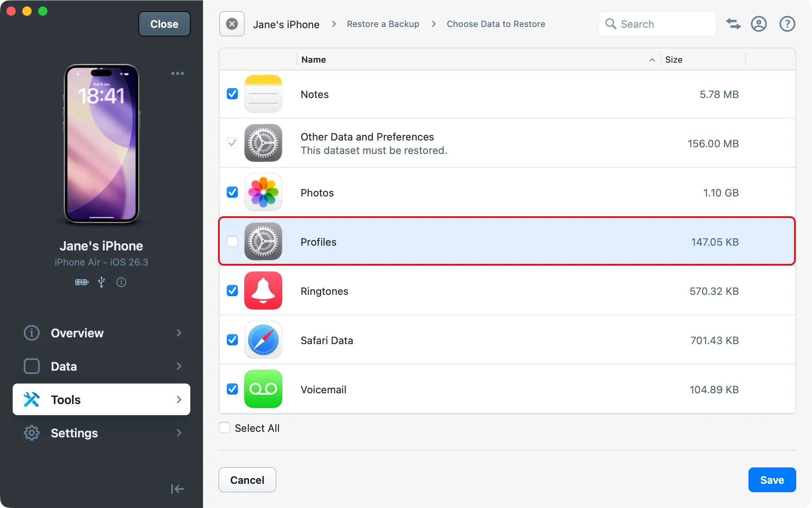This screenshot has height=508, width=812.
Task: Uncheck the Notes checkbox
Action: (x=232, y=94)
